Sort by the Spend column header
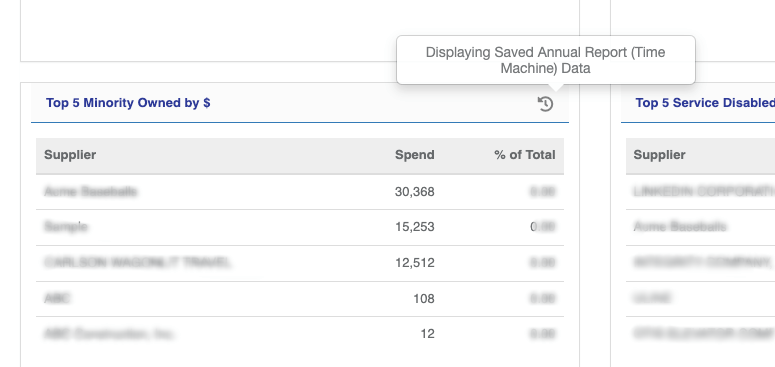This screenshot has width=775, height=367. 414,155
